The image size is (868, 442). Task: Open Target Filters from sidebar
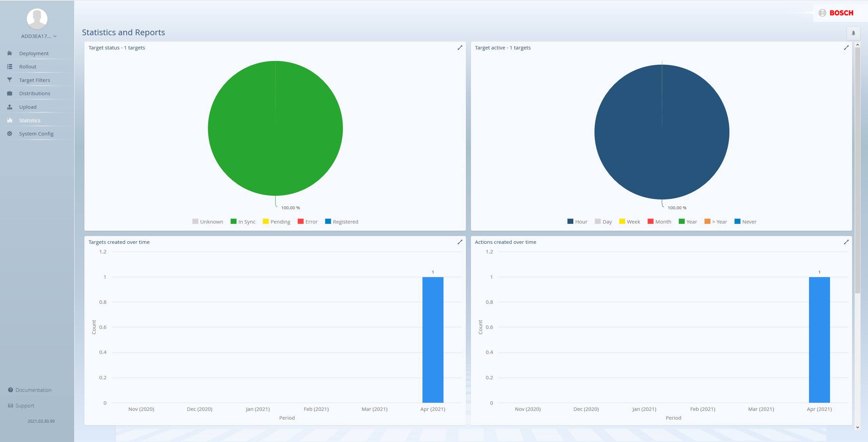(35, 80)
